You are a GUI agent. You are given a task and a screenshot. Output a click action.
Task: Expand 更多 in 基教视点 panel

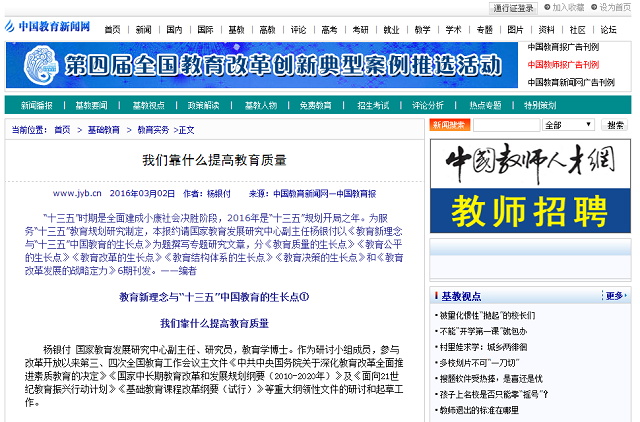click(614, 296)
